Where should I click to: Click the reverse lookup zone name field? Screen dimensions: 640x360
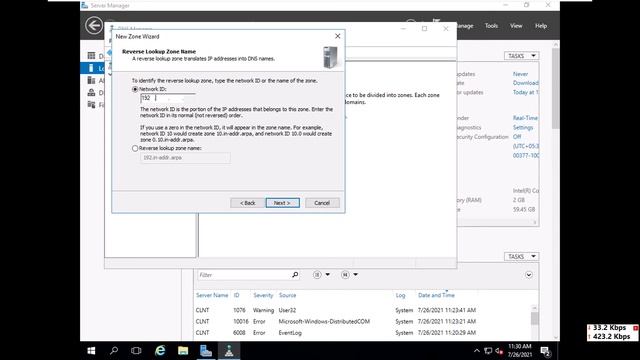tap(185, 158)
